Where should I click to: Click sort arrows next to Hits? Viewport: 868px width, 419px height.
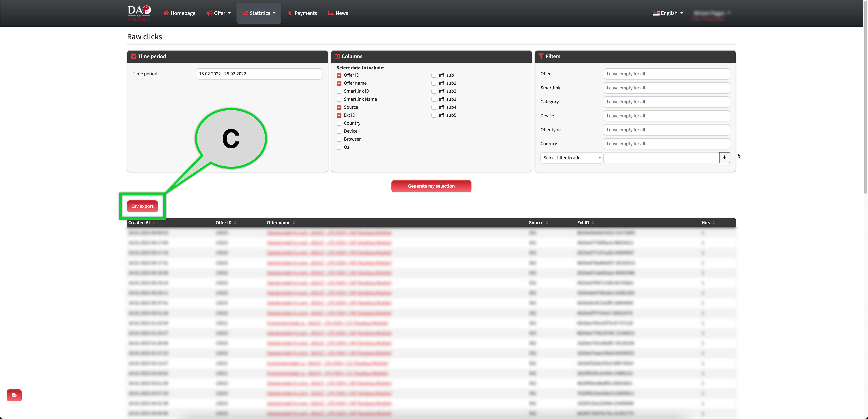point(714,223)
